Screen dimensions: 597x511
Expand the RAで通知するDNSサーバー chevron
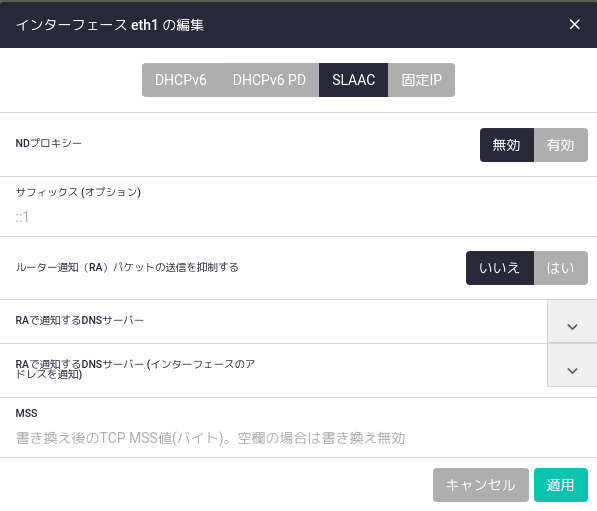(572, 322)
